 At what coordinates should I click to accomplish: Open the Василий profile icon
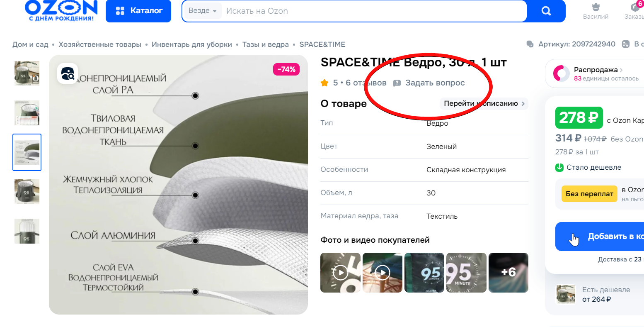[596, 11]
